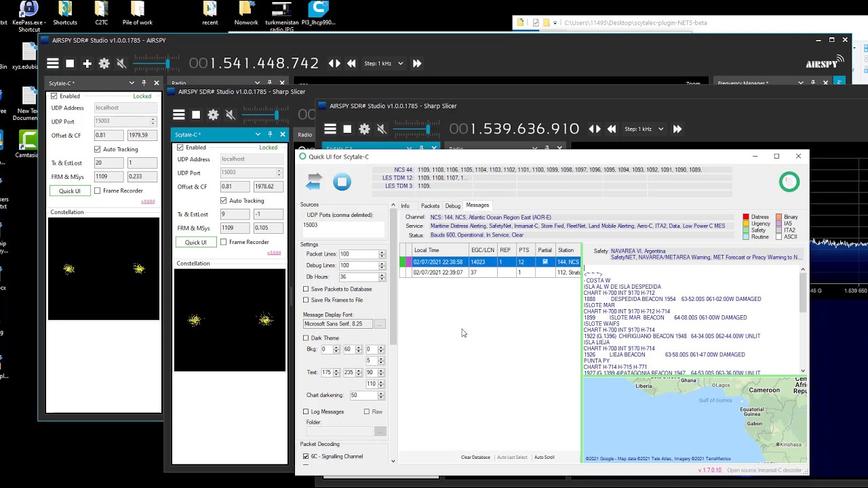868x488 pixels.
Task: Open KeePass.exe shortcut on desktop
Action: [28, 17]
